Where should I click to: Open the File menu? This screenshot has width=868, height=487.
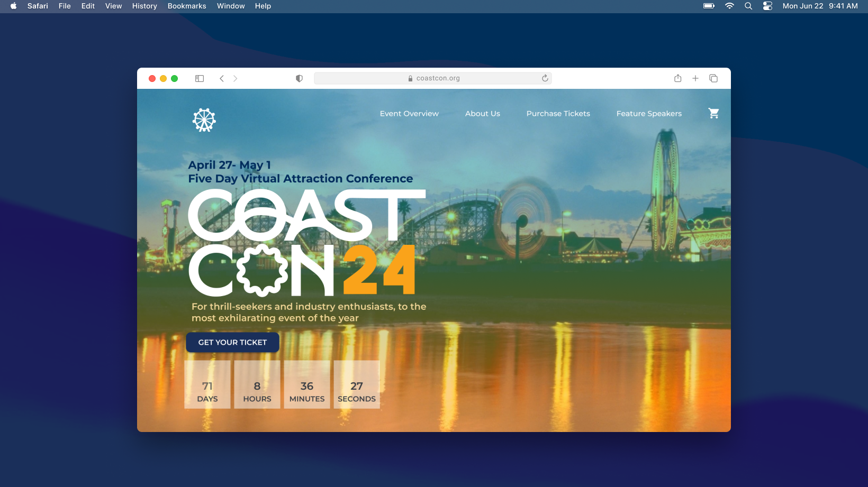65,6
